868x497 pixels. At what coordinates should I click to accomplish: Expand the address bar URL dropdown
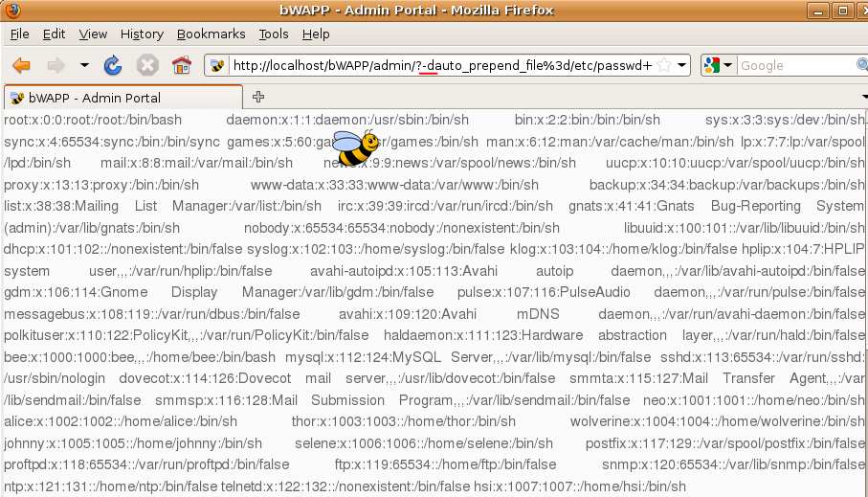(682, 65)
